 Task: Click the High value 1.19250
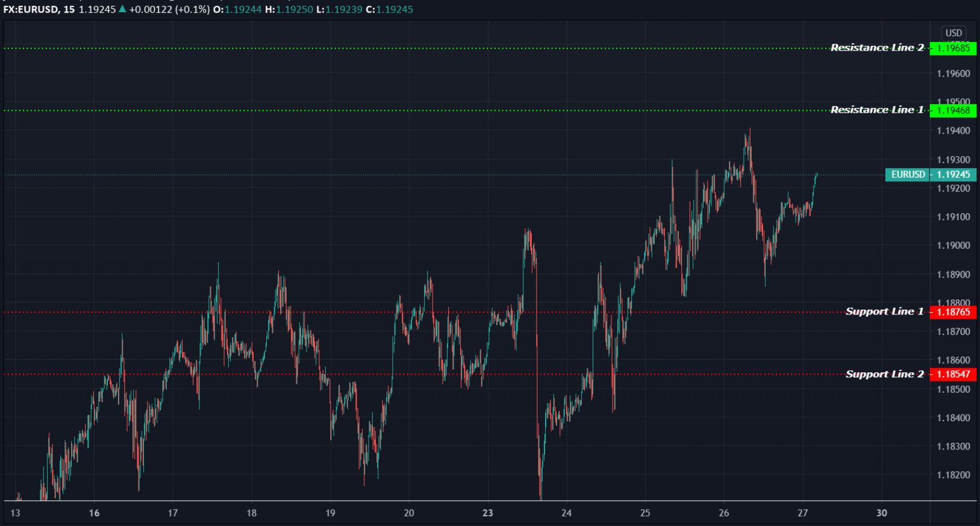pos(295,9)
